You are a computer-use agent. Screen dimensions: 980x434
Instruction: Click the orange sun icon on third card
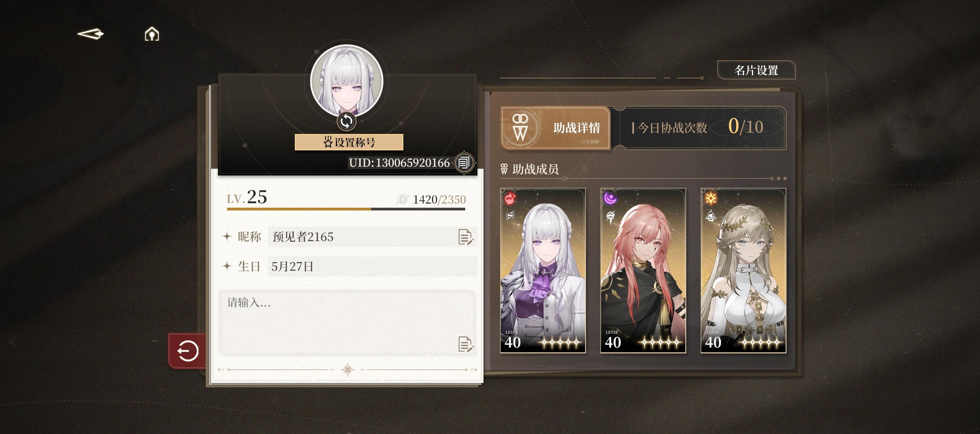coord(711,198)
